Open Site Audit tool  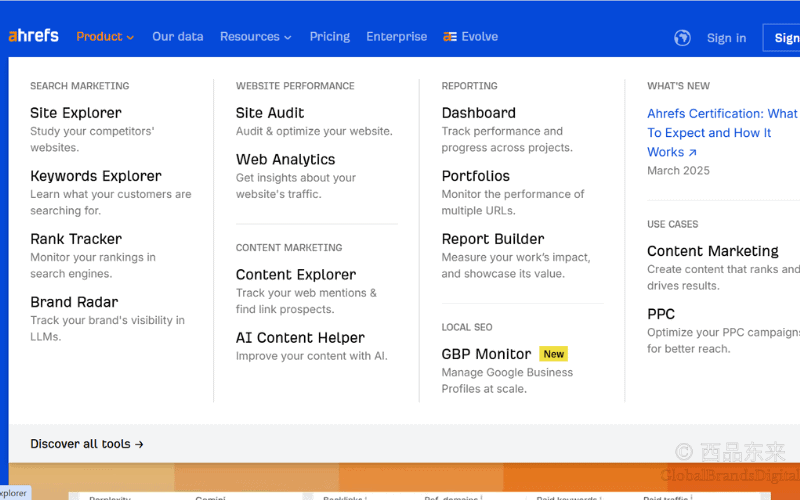click(270, 113)
